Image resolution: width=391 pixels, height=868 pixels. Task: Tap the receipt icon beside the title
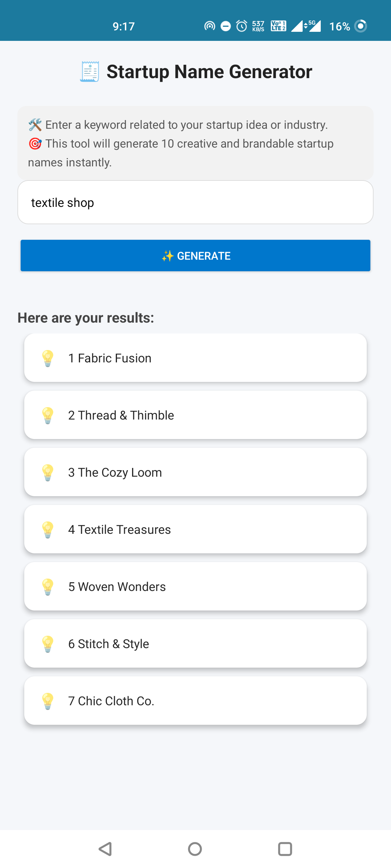pyautogui.click(x=89, y=72)
